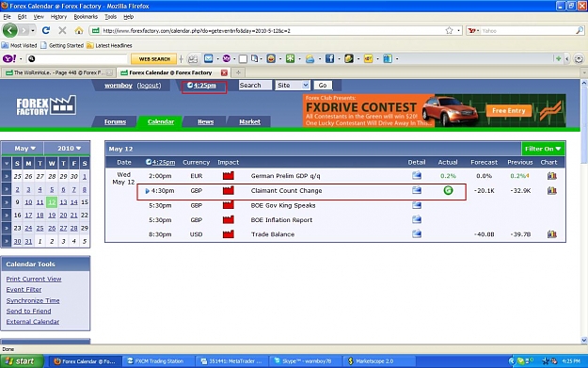Open chart icon for Trade Balance
The width and height of the screenshot is (588, 368).
click(551, 234)
